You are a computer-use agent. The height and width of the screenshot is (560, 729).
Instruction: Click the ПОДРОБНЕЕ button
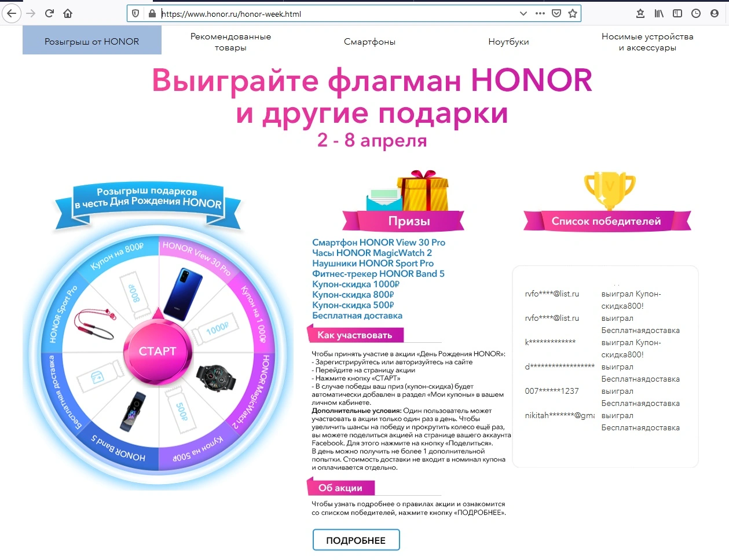356,540
